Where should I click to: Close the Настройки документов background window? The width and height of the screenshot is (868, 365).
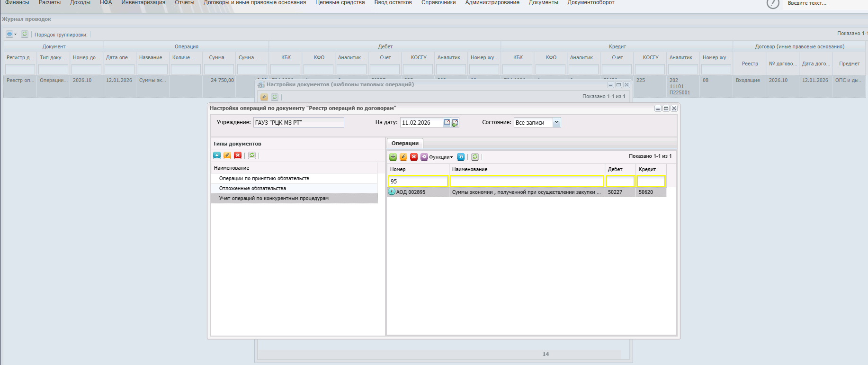626,85
